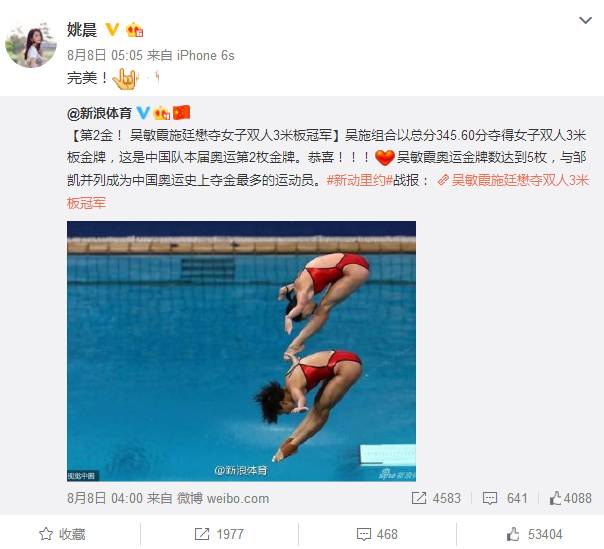Open comments showing 468 replies
Image resolution: width=604 pixels, height=549 pixels.
click(377, 534)
